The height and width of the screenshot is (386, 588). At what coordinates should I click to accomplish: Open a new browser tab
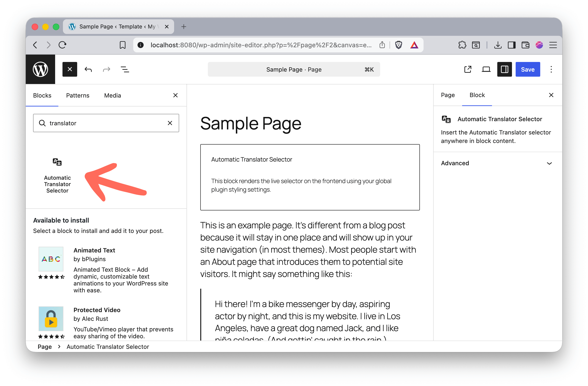click(x=184, y=27)
